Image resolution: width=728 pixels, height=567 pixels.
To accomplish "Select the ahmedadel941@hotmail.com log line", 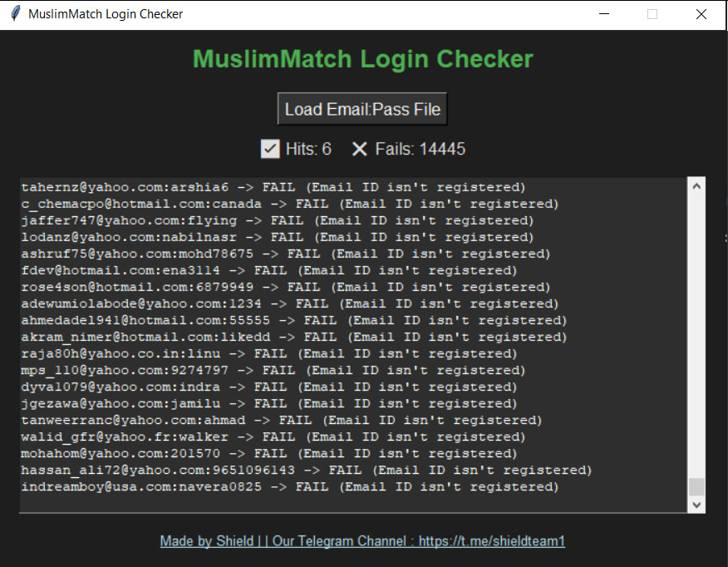I will pos(294,320).
